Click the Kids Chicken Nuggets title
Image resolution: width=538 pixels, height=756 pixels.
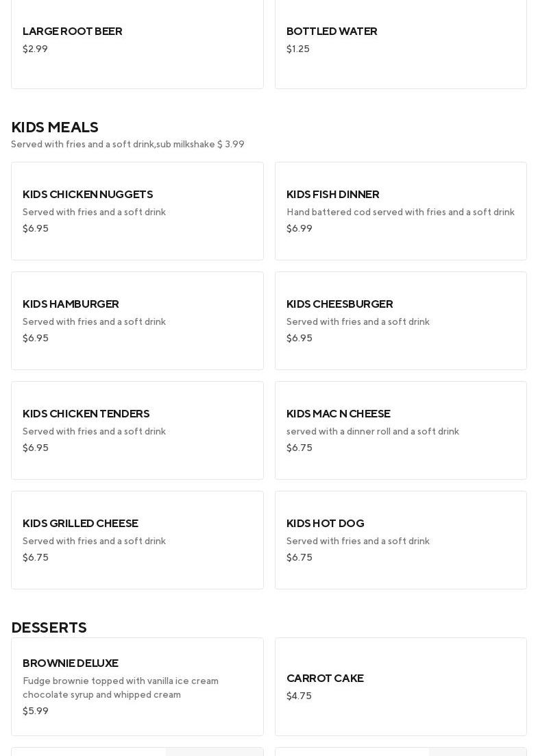(88, 195)
